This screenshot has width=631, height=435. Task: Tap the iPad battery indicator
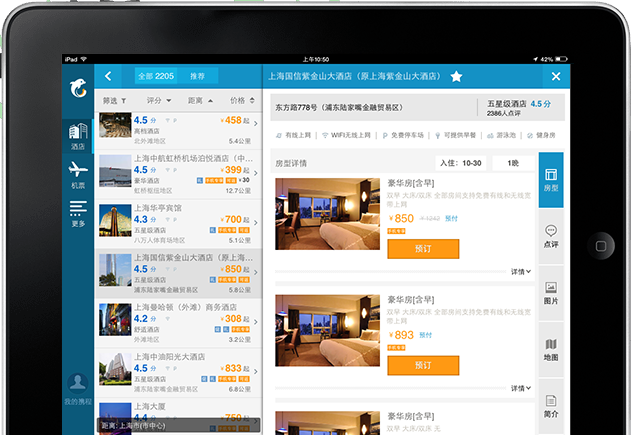point(561,59)
